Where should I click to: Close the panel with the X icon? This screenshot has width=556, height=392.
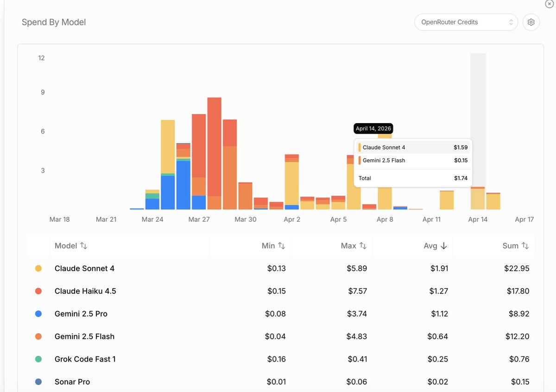tap(549, 4)
